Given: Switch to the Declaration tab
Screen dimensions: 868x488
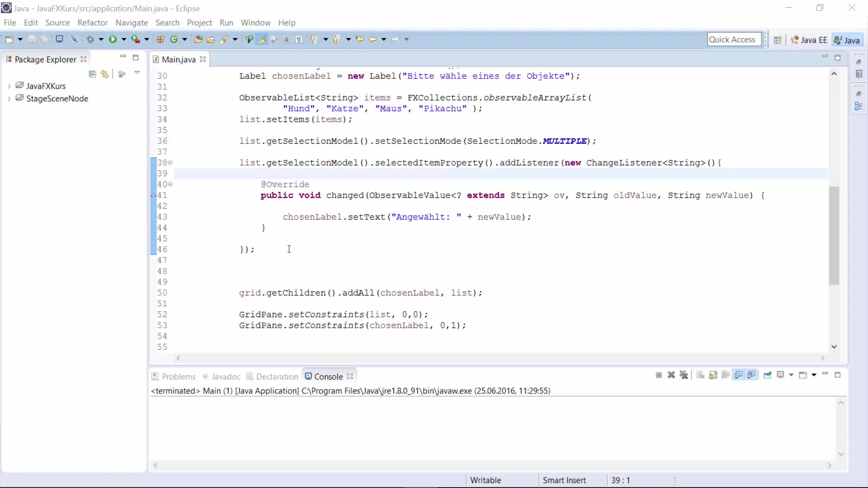Looking at the screenshot, I should [x=272, y=376].
